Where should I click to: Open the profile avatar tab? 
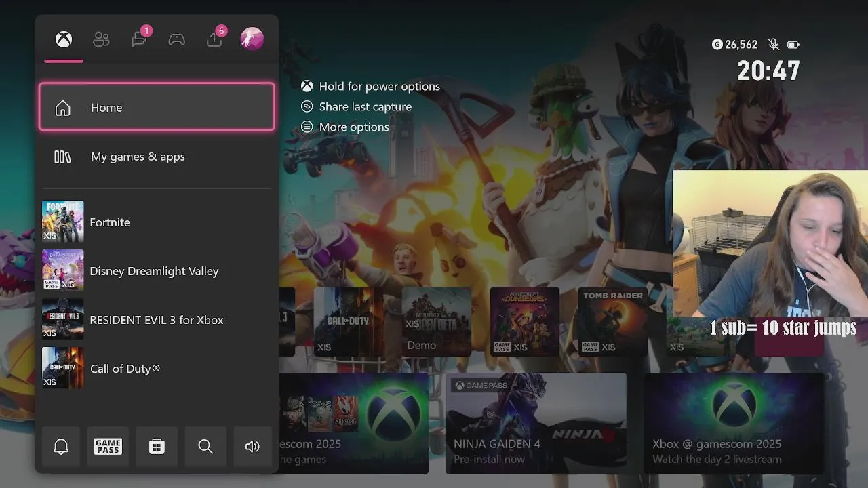pos(252,39)
